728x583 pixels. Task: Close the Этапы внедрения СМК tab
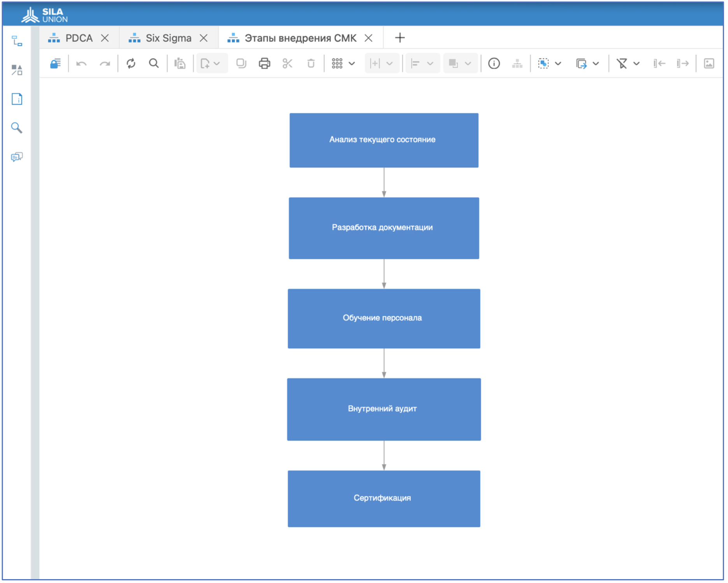point(368,38)
